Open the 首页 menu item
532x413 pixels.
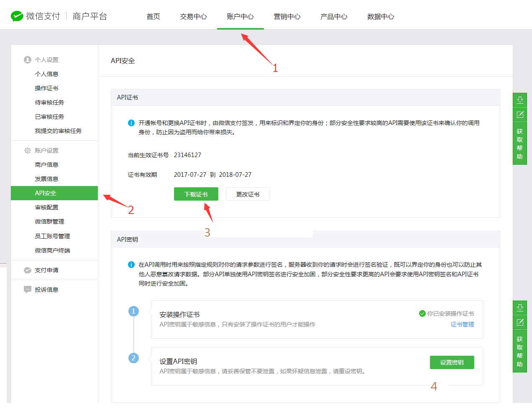153,17
